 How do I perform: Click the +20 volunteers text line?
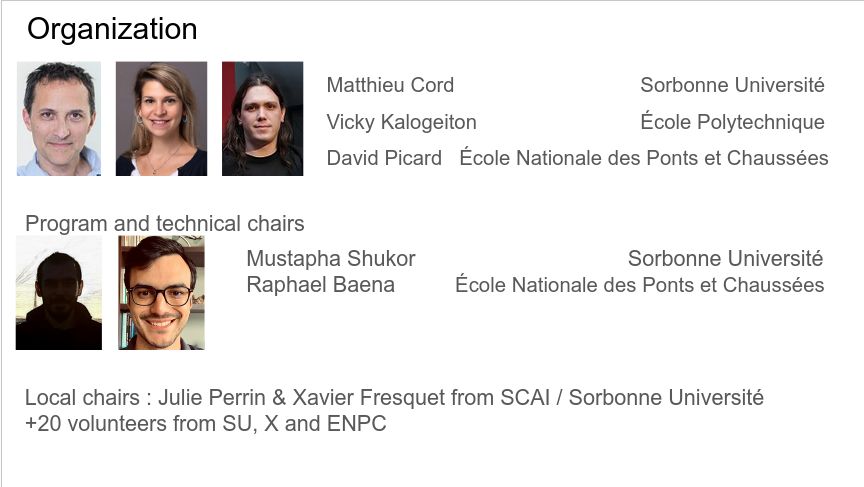(x=206, y=424)
